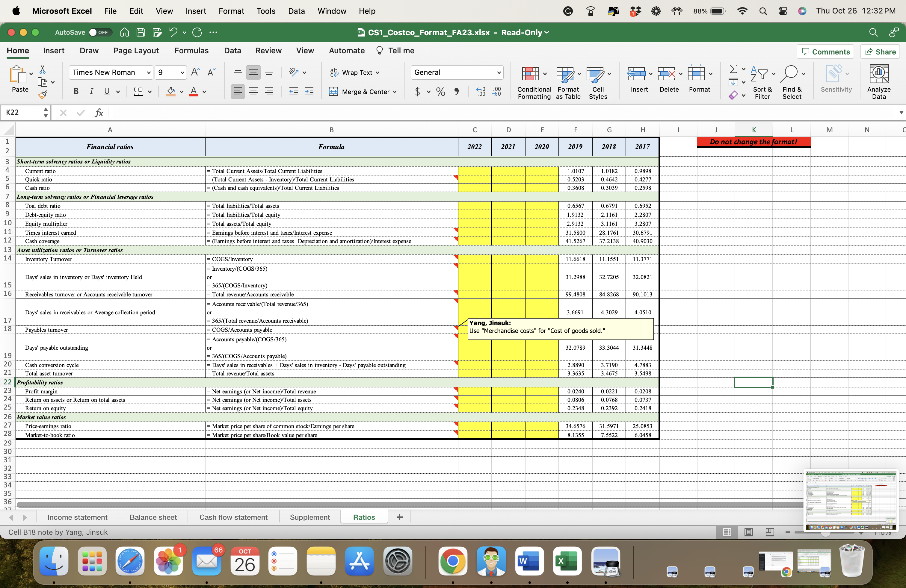Toggle align text left
The height and width of the screenshot is (588, 906).
pyautogui.click(x=238, y=91)
